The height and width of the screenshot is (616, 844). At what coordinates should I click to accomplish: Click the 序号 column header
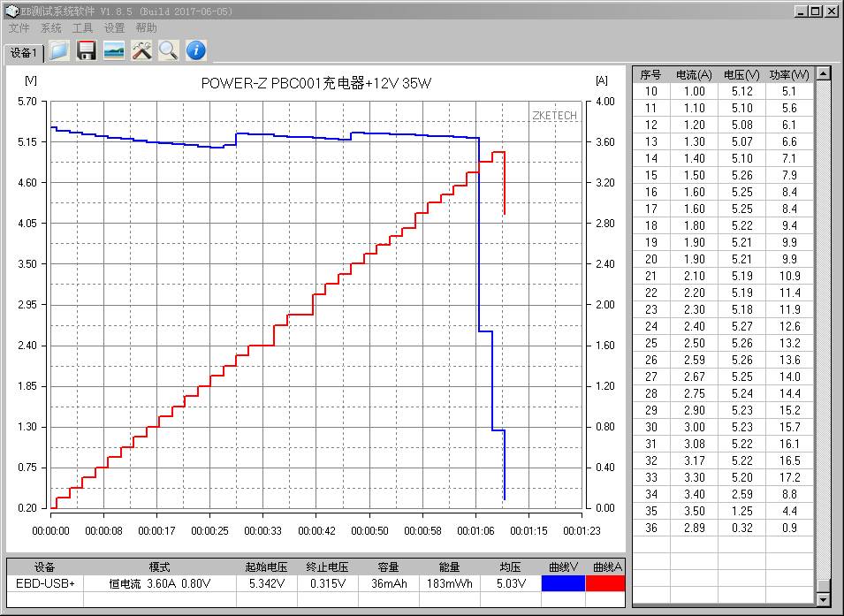(x=650, y=75)
